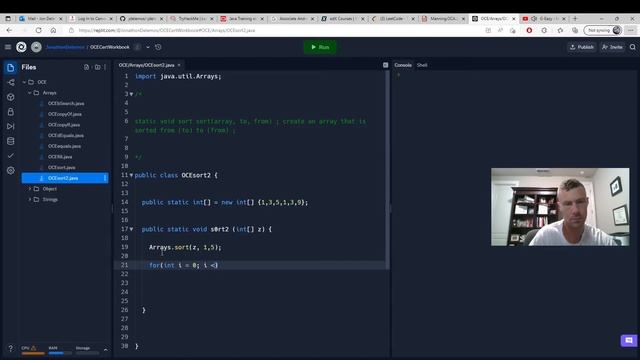The image size is (640, 360).
Task: Switch to the edX Courses browser tab
Action: [x=342, y=19]
